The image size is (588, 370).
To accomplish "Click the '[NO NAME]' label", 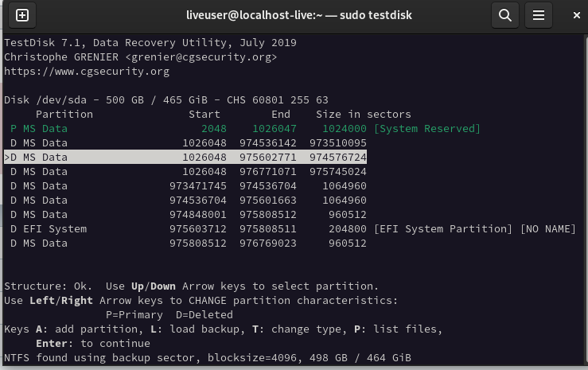I will (548, 228).
